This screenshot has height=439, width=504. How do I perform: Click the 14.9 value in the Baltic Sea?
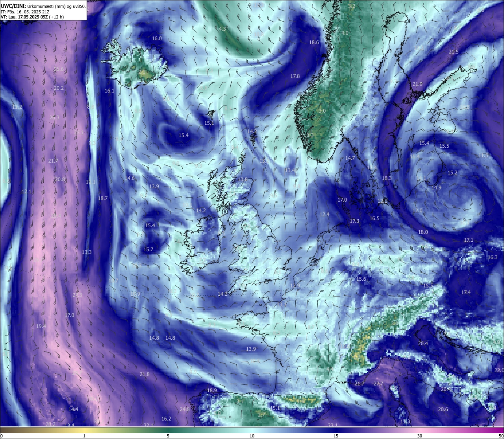tap(436, 187)
